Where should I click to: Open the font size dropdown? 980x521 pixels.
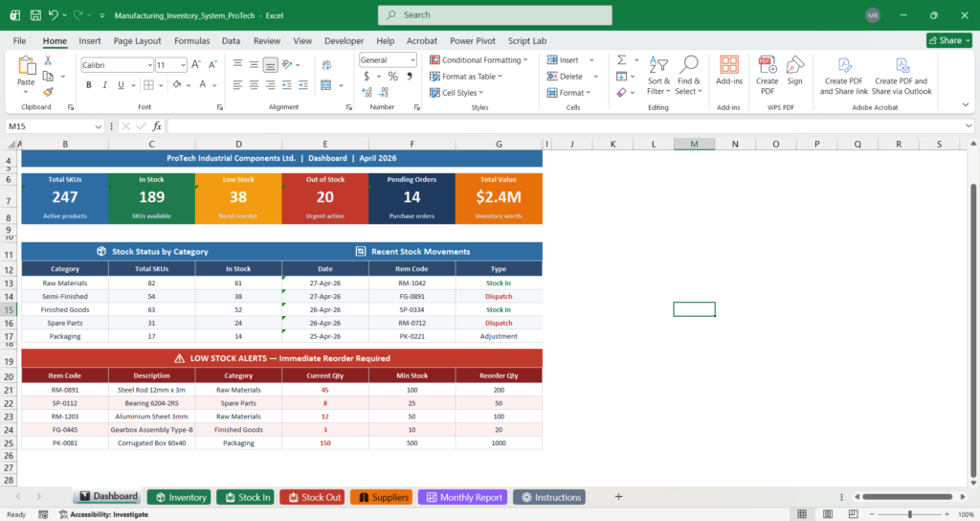(x=183, y=65)
